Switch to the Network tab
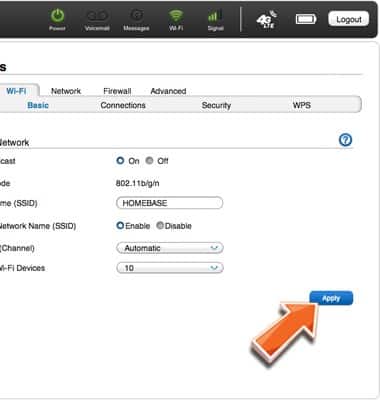 [x=66, y=91]
